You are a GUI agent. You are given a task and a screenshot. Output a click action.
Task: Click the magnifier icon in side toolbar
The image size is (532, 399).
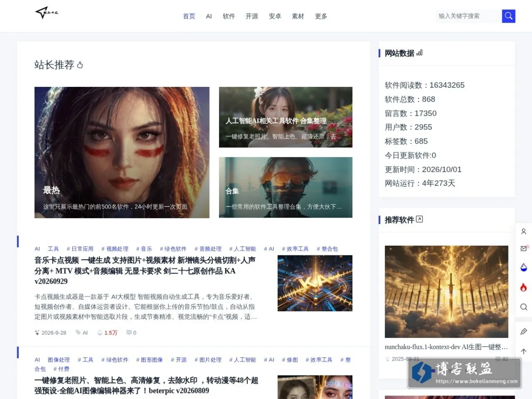pyautogui.click(x=524, y=307)
